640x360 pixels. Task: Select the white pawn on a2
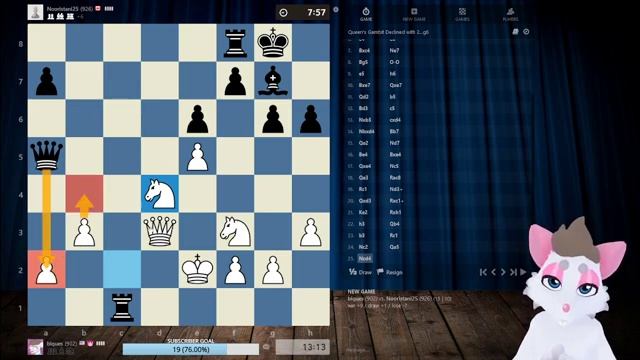[47, 269]
